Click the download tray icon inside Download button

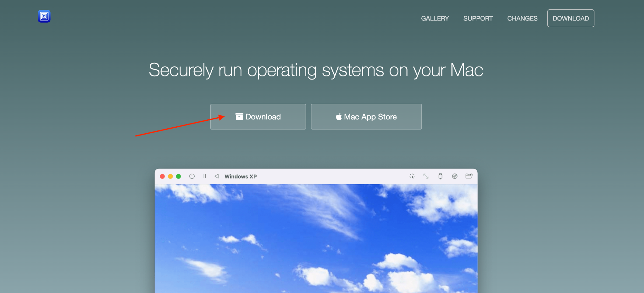pos(240,116)
